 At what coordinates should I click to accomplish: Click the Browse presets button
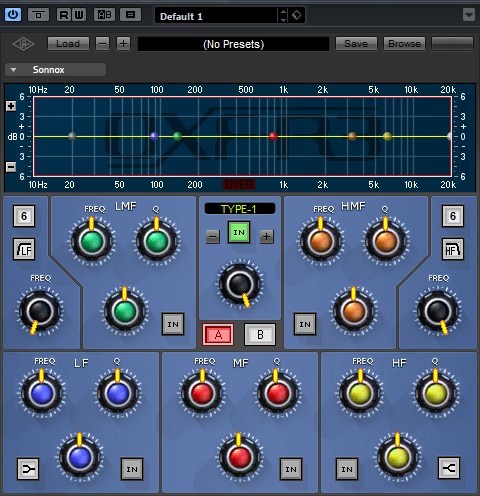click(x=404, y=44)
